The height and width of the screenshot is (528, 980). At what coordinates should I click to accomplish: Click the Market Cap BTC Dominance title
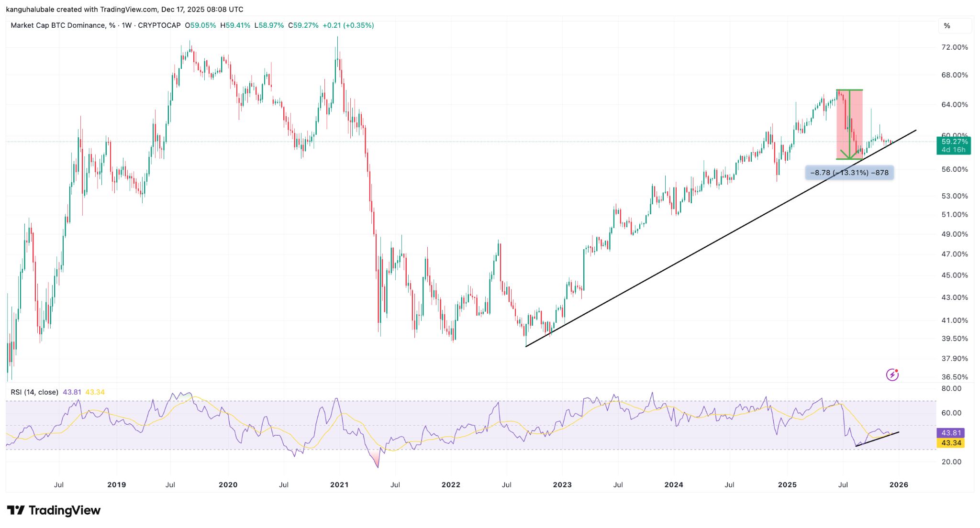pos(57,25)
